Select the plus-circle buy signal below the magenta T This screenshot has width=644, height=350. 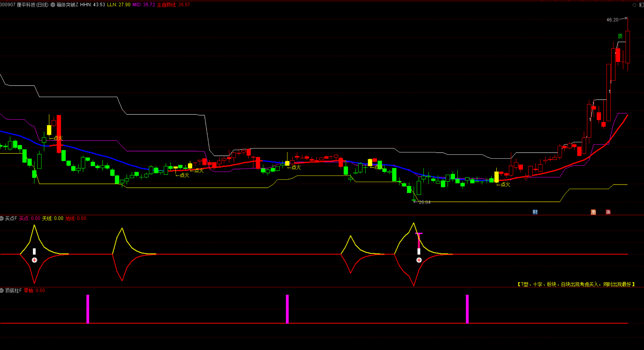coord(419,260)
